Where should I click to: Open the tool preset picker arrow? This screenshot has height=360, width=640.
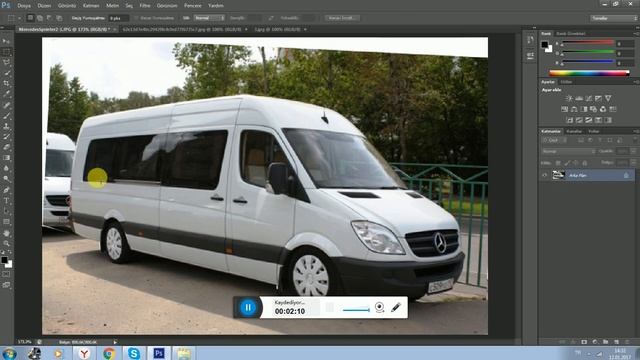[x=19, y=18]
